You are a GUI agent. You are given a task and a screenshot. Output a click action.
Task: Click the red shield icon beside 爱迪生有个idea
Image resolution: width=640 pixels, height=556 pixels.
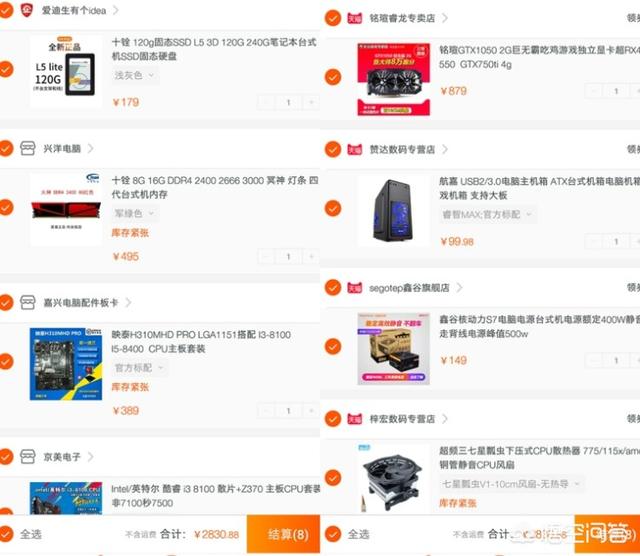(x=27, y=10)
